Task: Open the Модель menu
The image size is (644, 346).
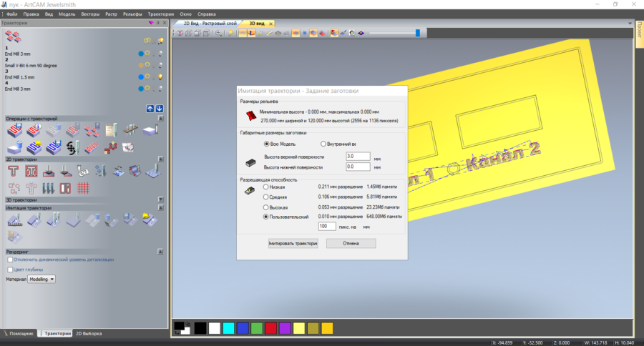Action: coord(67,14)
